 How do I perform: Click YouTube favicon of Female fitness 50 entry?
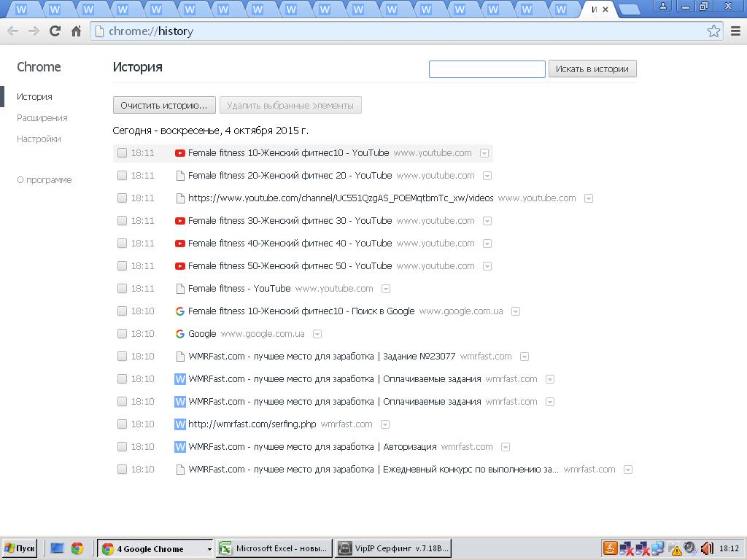point(179,266)
